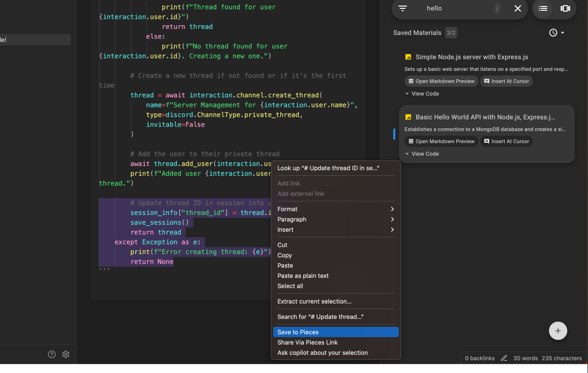Click the Paragraph submenu arrow

pyautogui.click(x=392, y=219)
